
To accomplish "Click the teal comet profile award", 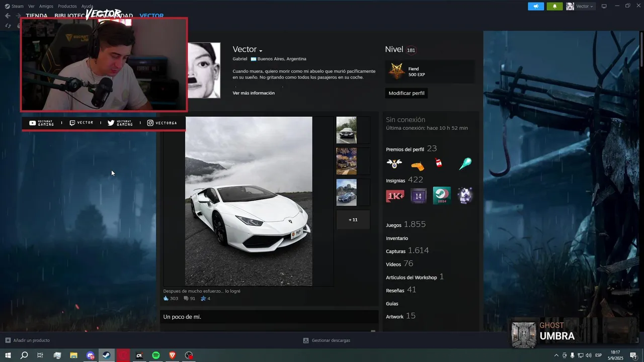I will 465,164.
